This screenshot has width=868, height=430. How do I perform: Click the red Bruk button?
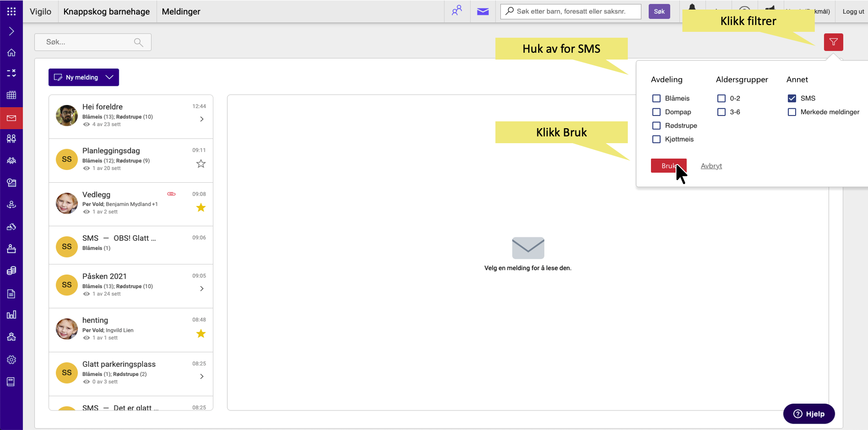click(668, 166)
